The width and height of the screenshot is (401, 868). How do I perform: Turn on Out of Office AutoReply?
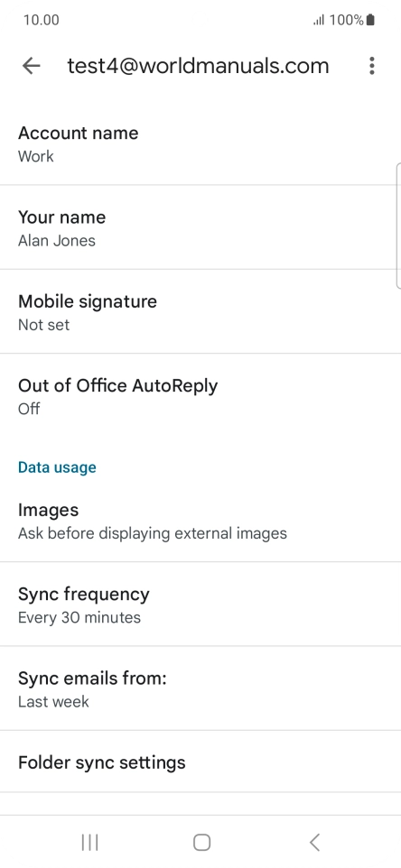pyautogui.click(x=200, y=396)
